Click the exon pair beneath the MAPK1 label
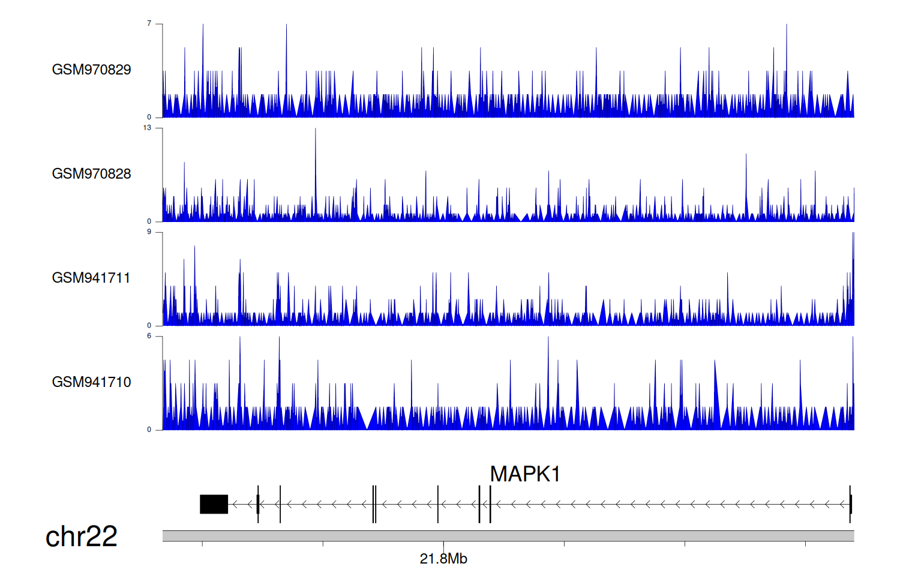Viewport: 900px width, 588px height. [x=485, y=504]
